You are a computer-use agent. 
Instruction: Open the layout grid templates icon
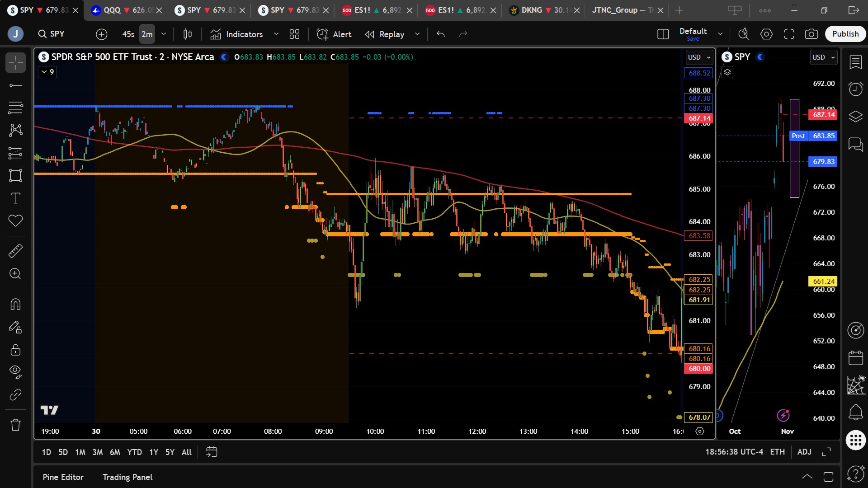pyautogui.click(x=294, y=34)
